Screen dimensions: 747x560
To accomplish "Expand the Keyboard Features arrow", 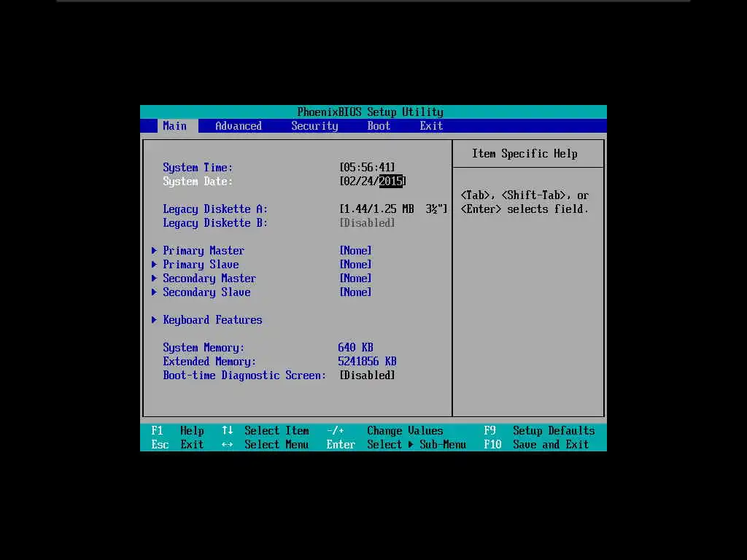I will click(x=154, y=319).
